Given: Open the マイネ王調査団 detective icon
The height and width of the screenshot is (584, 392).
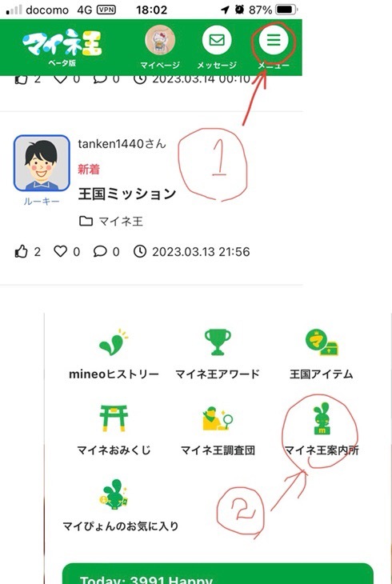Looking at the screenshot, I should (218, 418).
